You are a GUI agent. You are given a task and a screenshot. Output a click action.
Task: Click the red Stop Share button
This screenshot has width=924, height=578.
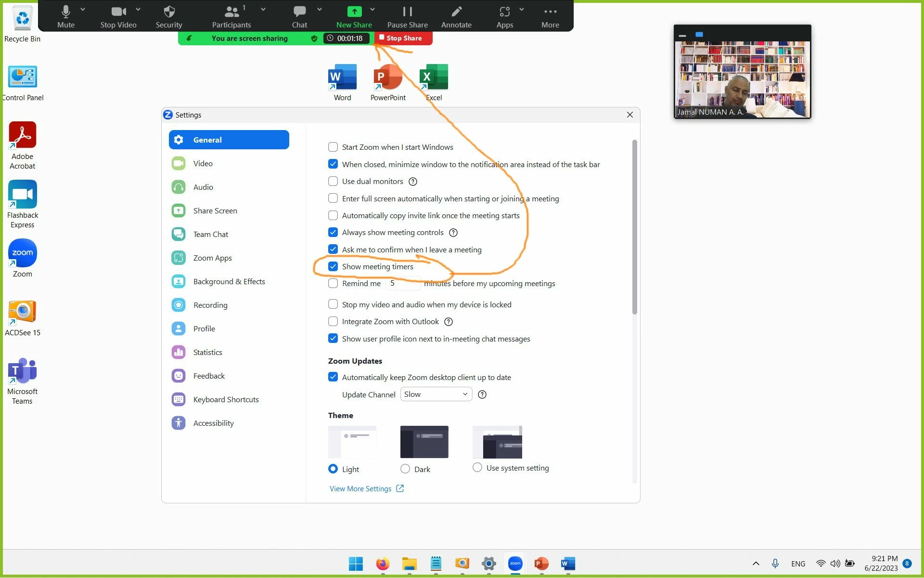[403, 38]
